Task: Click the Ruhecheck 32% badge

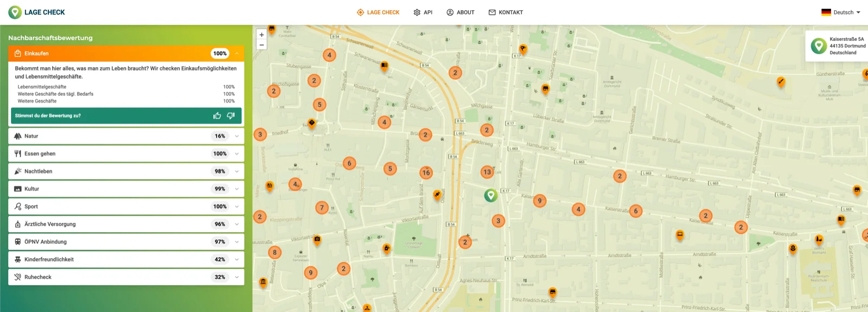Action: pyautogui.click(x=220, y=277)
